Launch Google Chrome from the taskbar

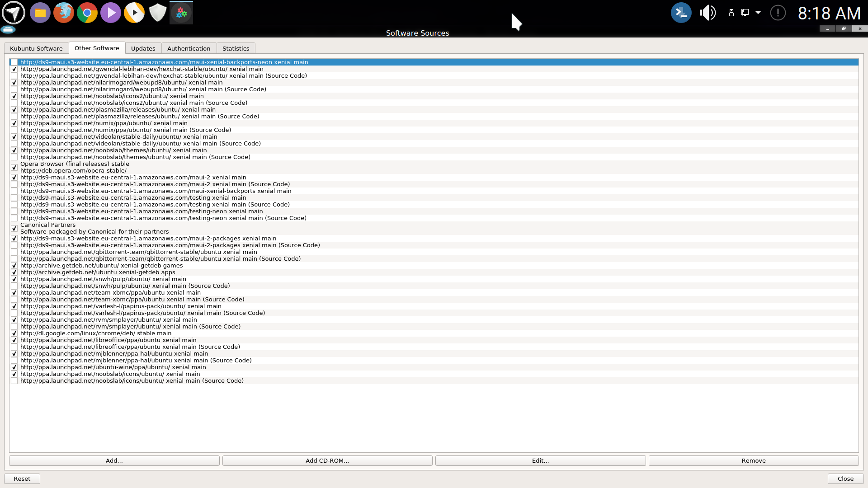87,13
